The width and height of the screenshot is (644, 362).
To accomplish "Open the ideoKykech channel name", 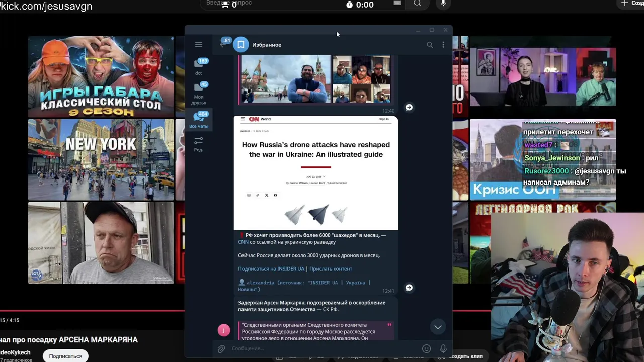I will (x=15, y=352).
